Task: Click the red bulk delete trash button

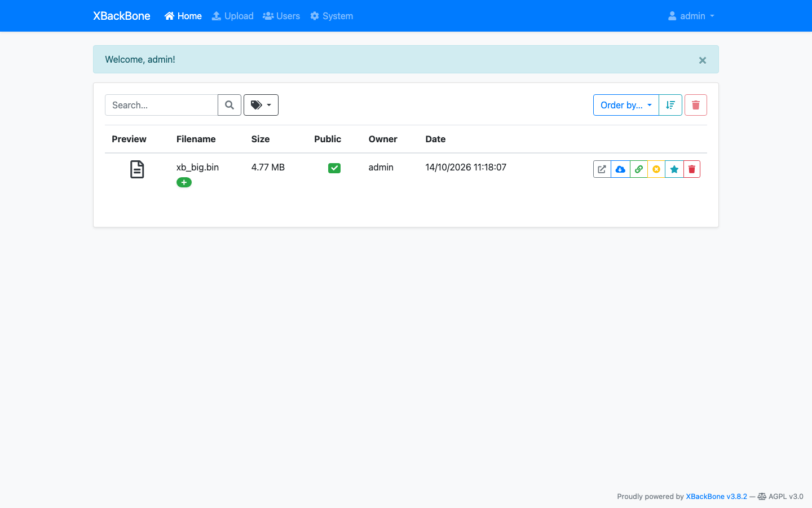Action: point(696,105)
